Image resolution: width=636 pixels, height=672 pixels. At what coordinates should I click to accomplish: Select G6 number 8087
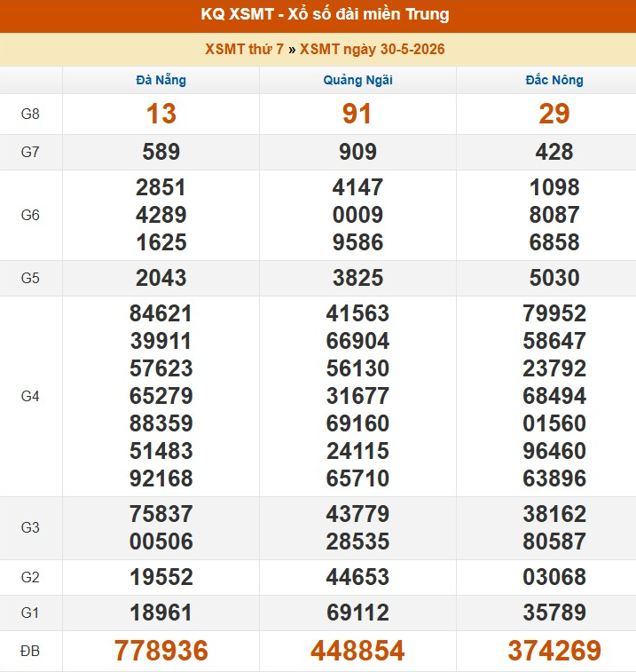pyautogui.click(x=554, y=215)
